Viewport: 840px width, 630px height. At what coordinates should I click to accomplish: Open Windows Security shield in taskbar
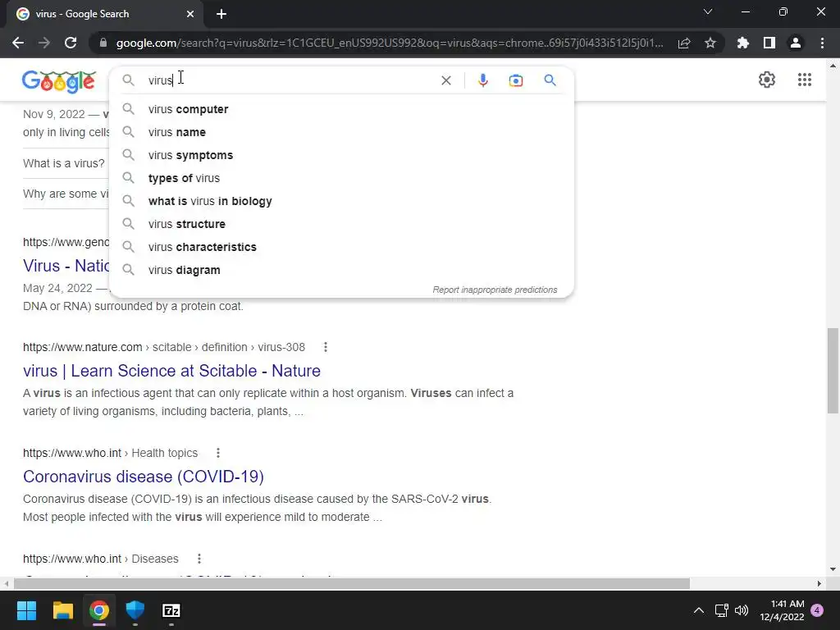tap(135, 610)
